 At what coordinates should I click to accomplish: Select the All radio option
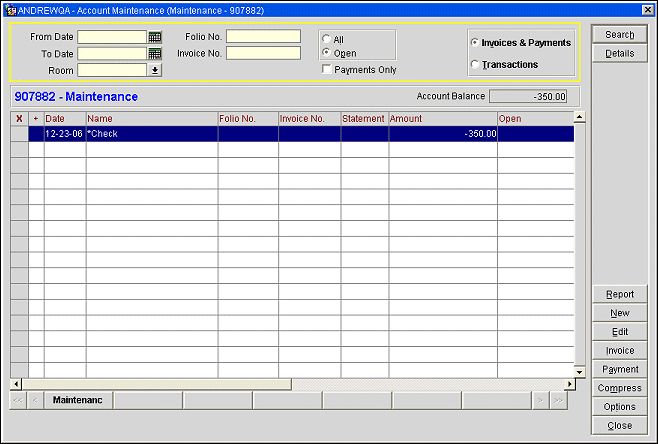(x=326, y=39)
